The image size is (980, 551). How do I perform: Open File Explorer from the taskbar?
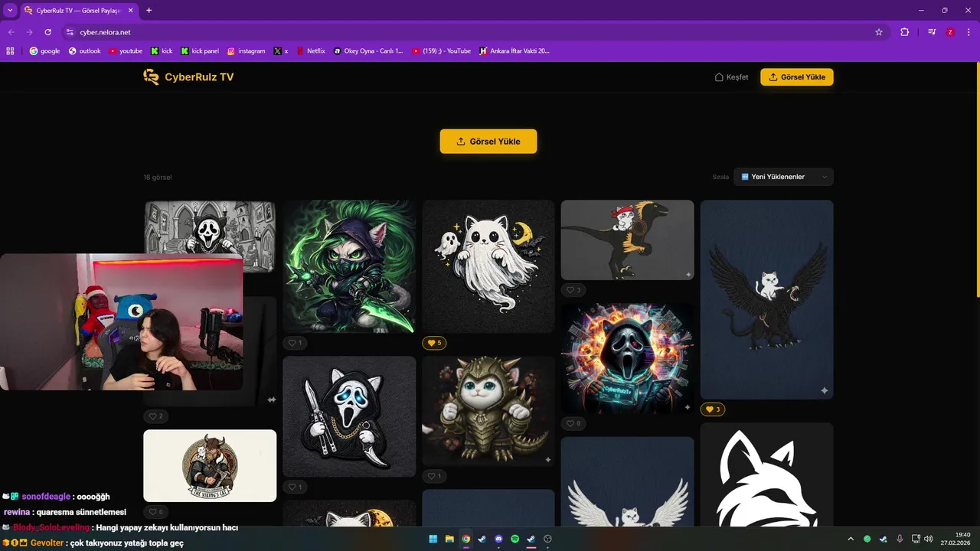click(x=449, y=539)
